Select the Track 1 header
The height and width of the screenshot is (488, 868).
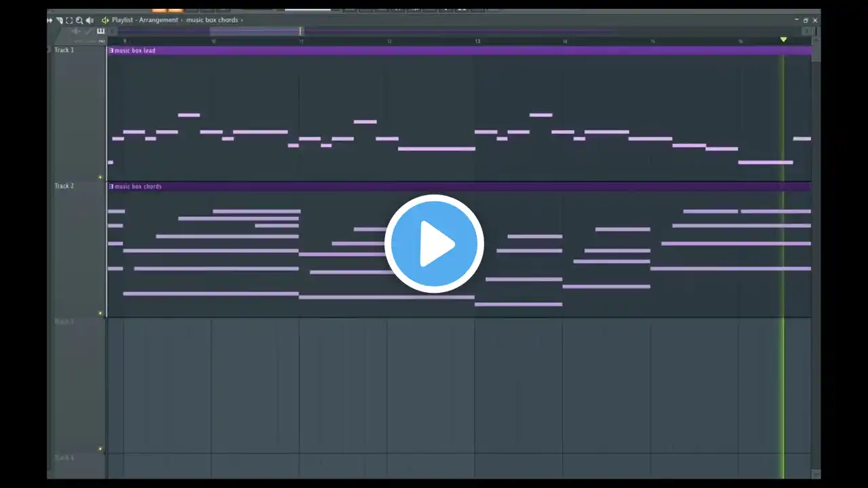point(79,113)
